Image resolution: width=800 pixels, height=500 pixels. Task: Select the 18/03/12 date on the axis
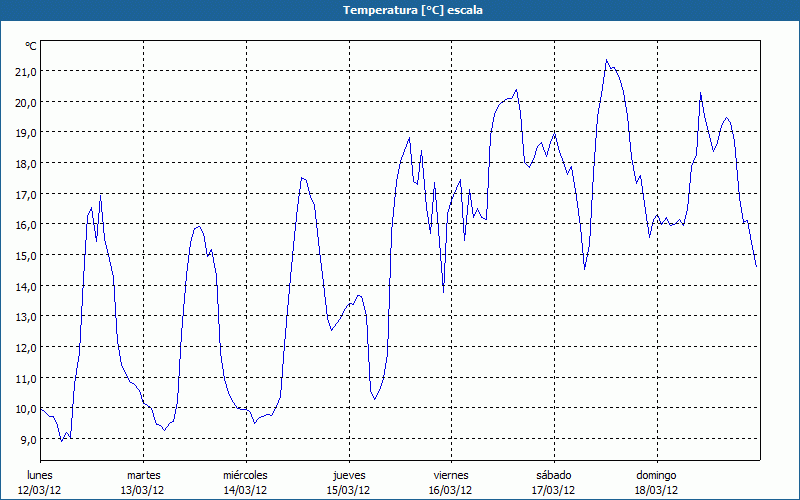(656, 490)
